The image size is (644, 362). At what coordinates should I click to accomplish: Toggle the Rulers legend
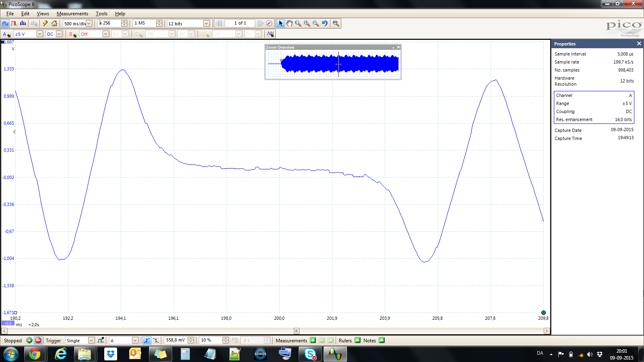pos(357,340)
